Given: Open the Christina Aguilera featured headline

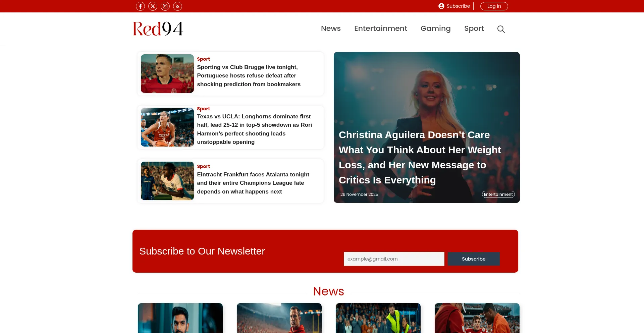Looking at the screenshot, I should coord(420,157).
